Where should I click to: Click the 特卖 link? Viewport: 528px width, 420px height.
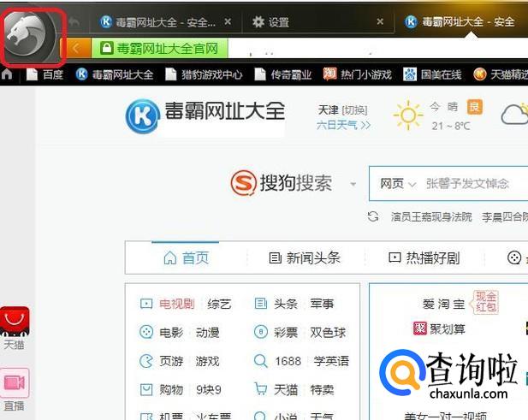[x=322, y=390]
